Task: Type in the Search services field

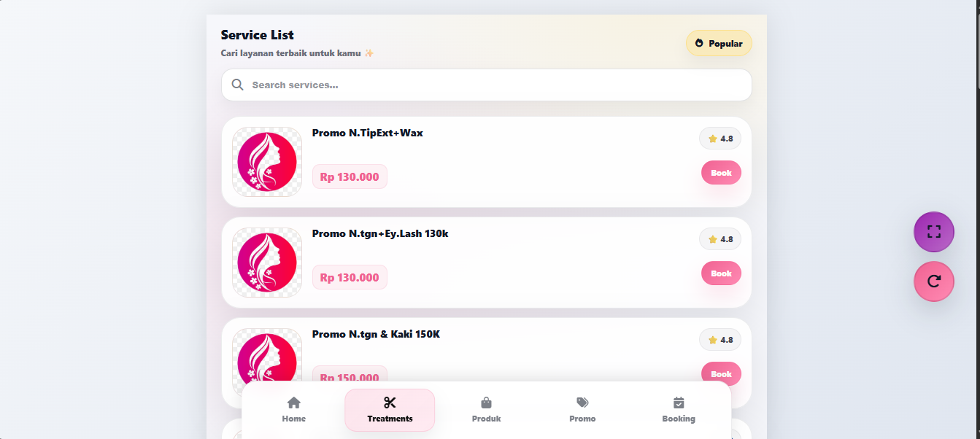Action: point(496,85)
